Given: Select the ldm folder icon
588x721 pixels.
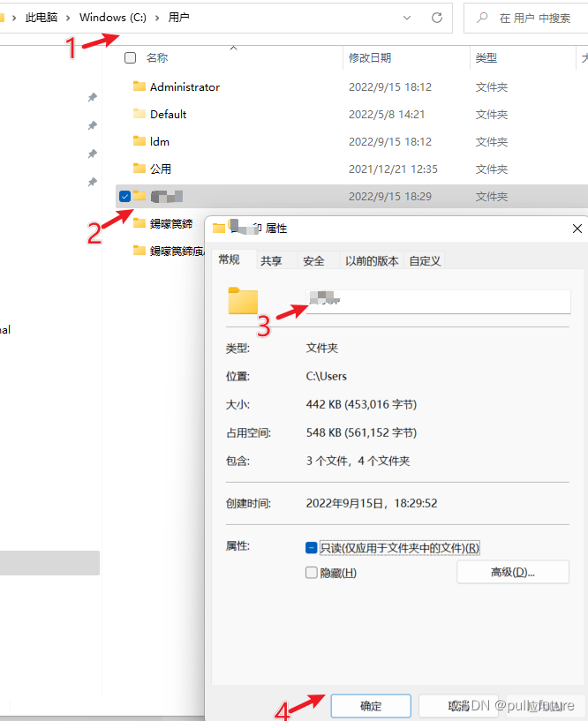Looking at the screenshot, I should click(x=139, y=141).
